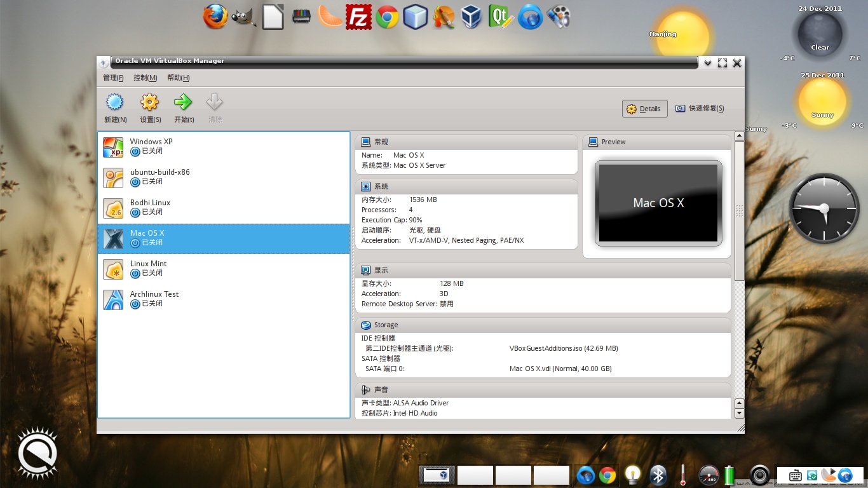Viewport: 868px width, 488px height.
Task: Click the speaker mixer gadget icon
Action: click(x=760, y=475)
